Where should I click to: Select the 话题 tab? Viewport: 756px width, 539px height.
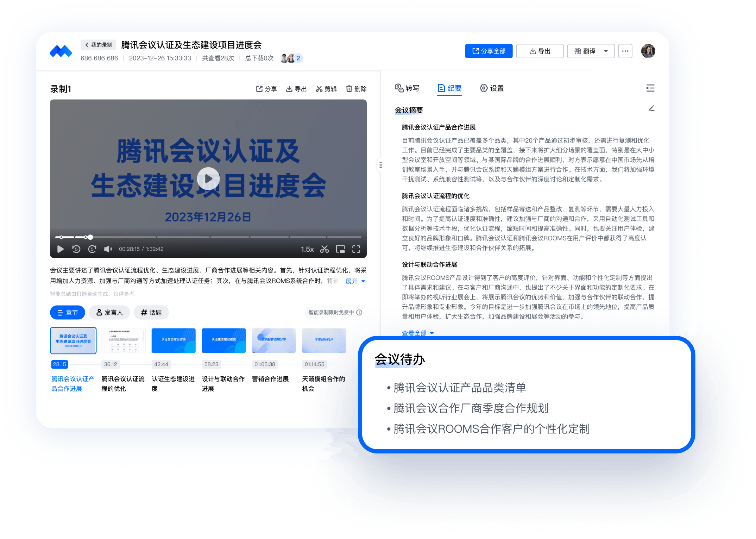tap(151, 312)
